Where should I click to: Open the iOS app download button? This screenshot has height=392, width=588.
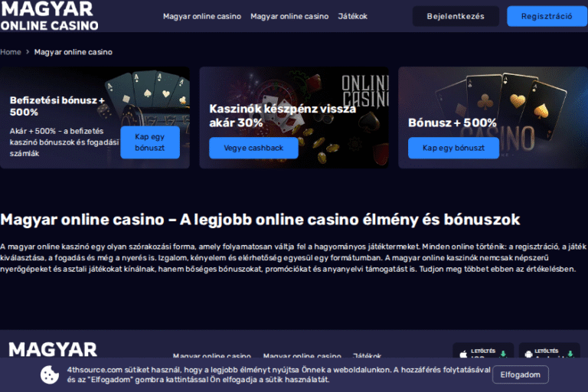click(483, 350)
